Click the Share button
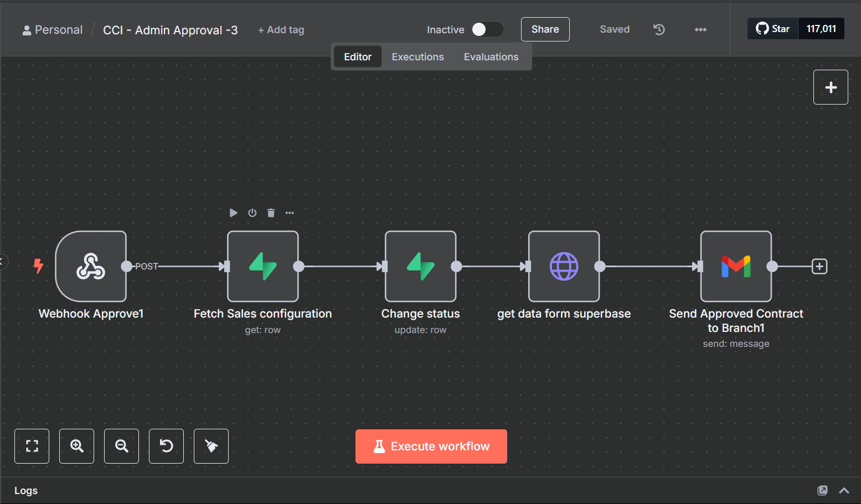Image resolution: width=861 pixels, height=504 pixels. point(545,29)
